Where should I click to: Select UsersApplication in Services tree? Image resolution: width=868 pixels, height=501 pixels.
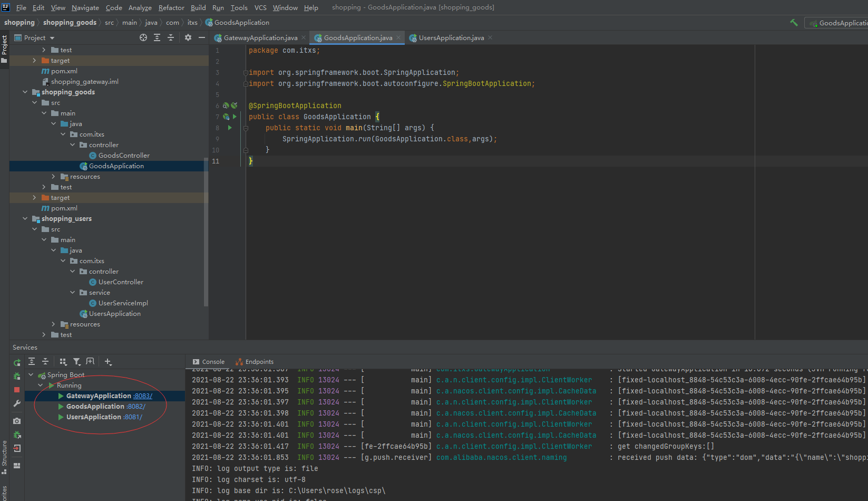point(94,417)
